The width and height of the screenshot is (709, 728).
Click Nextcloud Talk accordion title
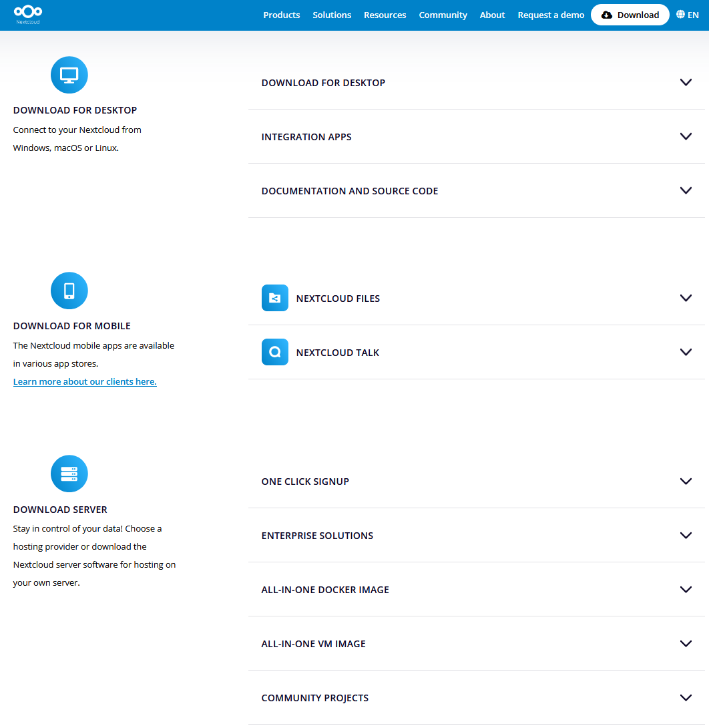(337, 353)
